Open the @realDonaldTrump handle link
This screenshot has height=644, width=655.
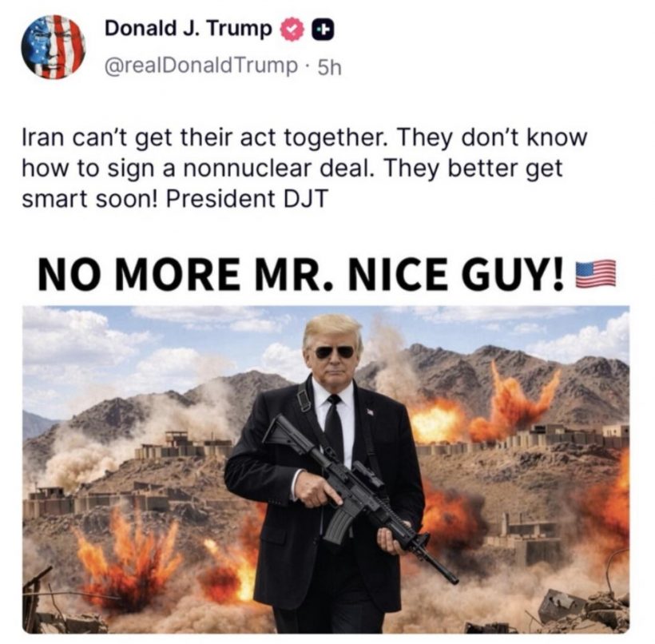200,66
